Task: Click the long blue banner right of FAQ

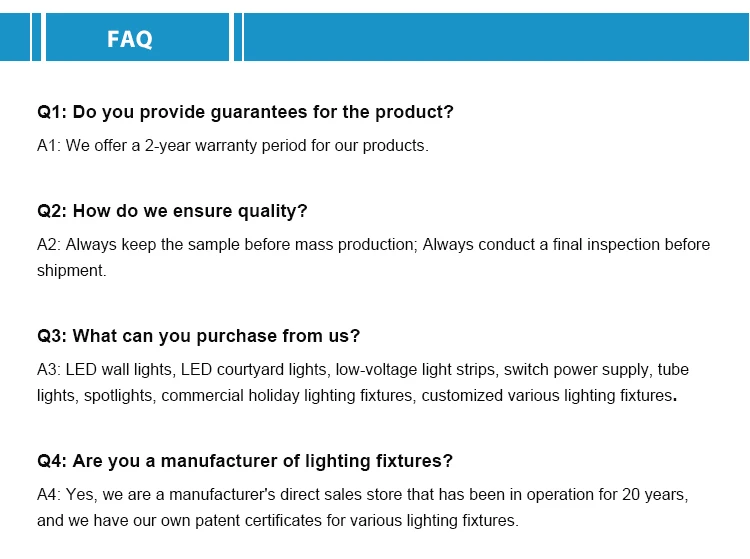Action: tap(496, 37)
